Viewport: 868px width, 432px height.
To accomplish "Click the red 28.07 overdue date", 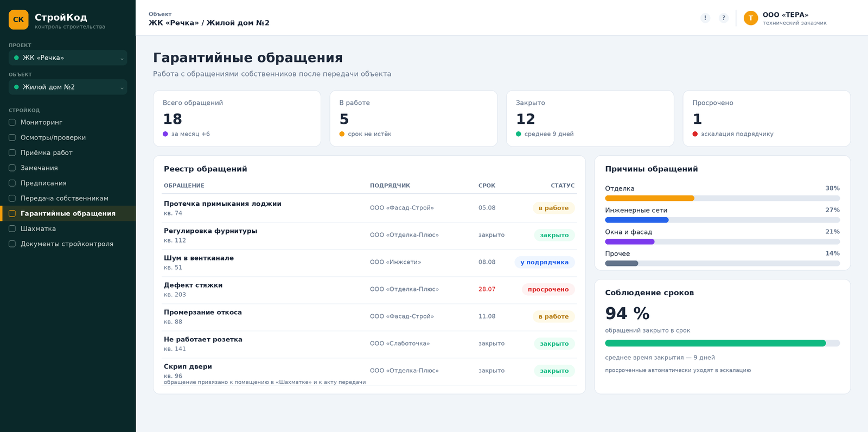I will (x=487, y=289).
